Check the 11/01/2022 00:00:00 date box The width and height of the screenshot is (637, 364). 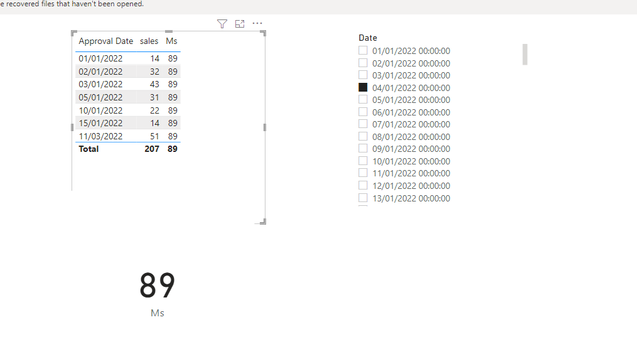pos(363,173)
